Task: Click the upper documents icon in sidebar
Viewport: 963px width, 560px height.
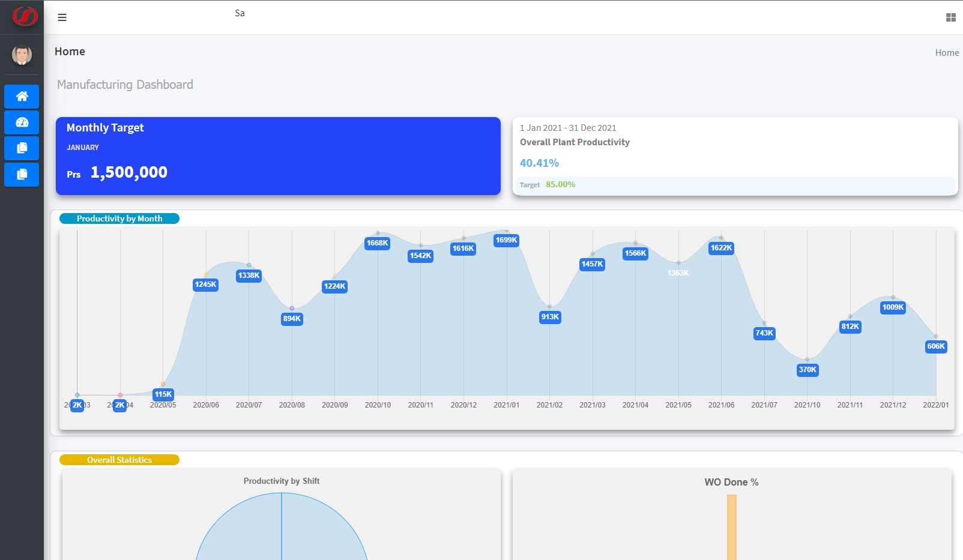Action: tap(22, 148)
